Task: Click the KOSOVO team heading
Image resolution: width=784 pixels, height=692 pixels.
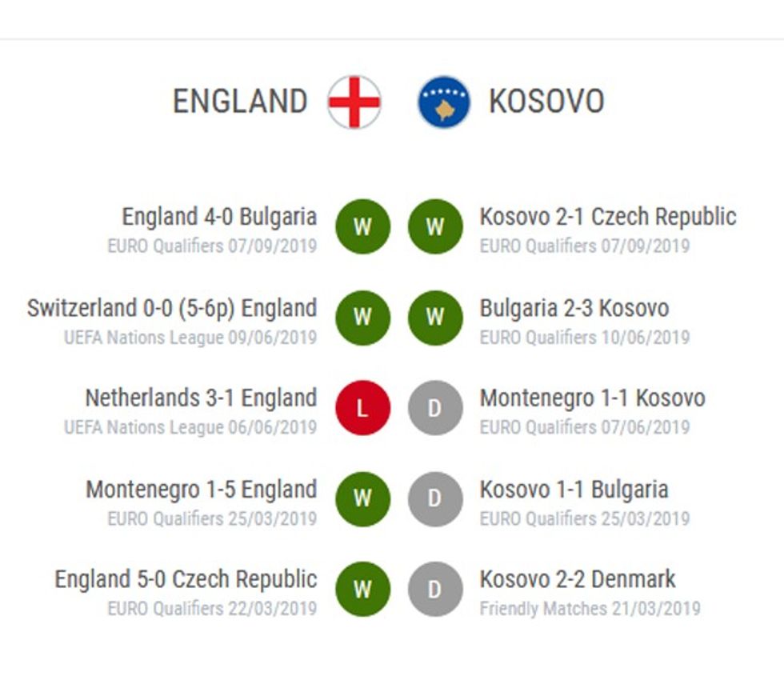Action: pyautogui.click(x=546, y=102)
